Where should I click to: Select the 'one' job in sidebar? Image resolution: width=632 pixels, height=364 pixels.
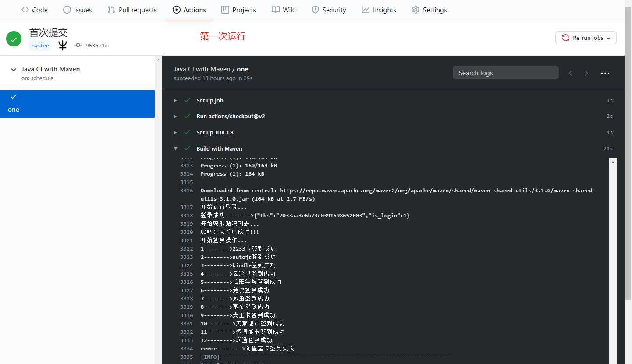pos(77,104)
